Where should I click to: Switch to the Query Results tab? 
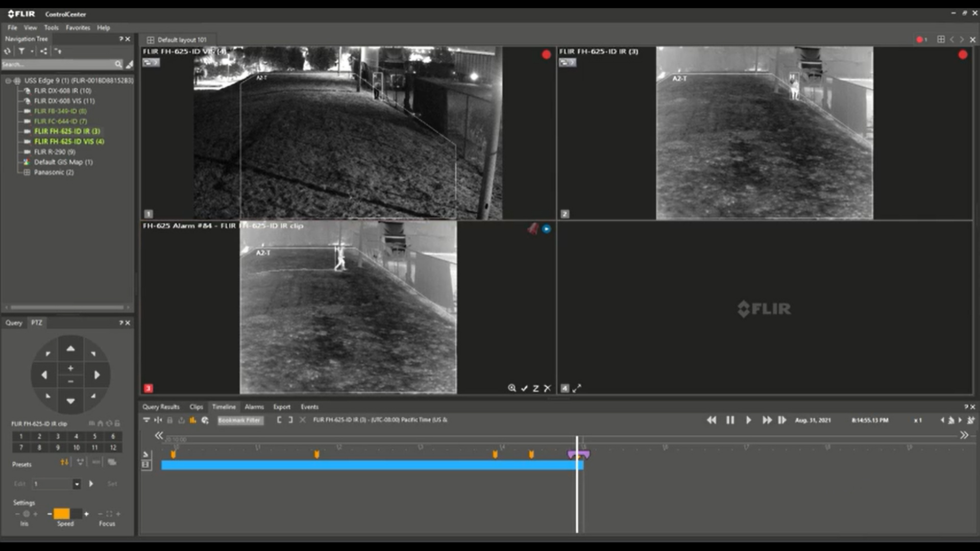coord(161,407)
